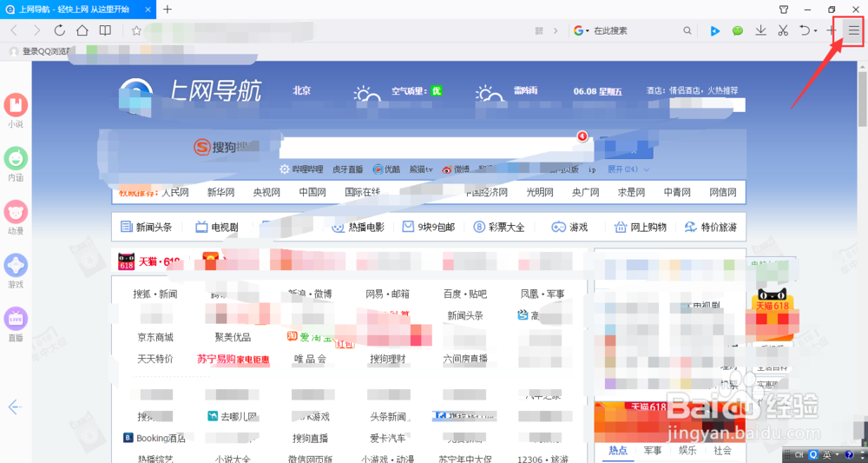Visit the 光明网 link
Screen dimensions: 868x463
tap(540, 193)
